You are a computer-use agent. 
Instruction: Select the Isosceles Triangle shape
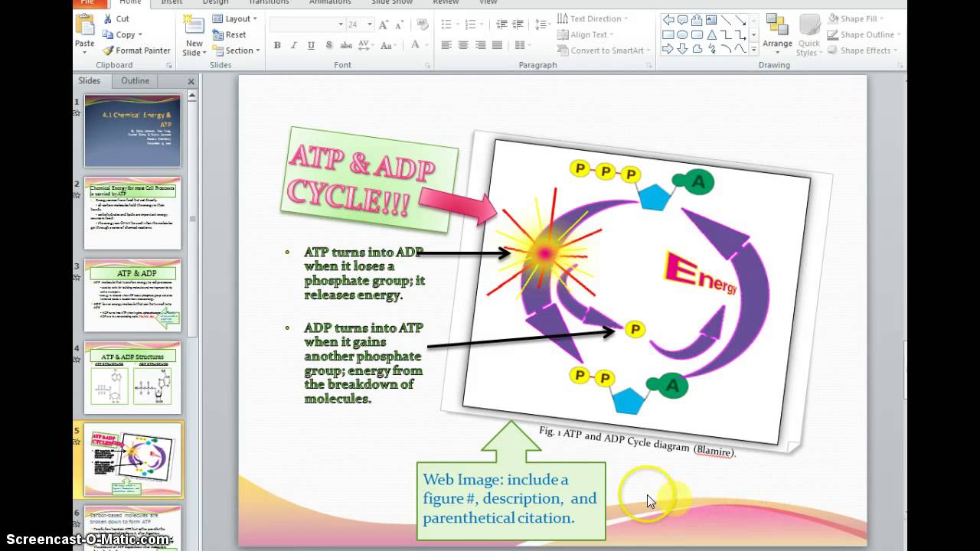(x=711, y=34)
